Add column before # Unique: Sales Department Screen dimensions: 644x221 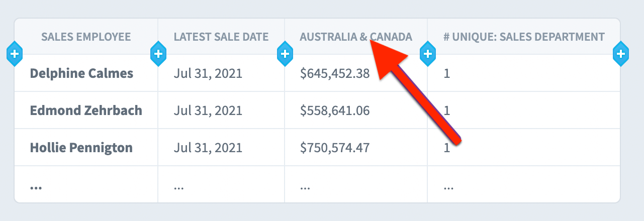pyautogui.click(x=427, y=53)
